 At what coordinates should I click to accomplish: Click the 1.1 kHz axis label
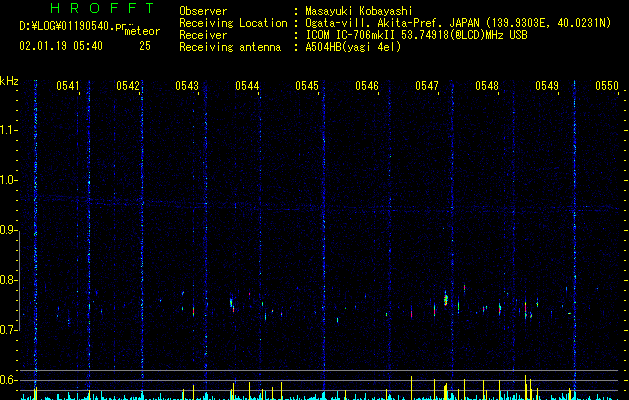(9, 130)
